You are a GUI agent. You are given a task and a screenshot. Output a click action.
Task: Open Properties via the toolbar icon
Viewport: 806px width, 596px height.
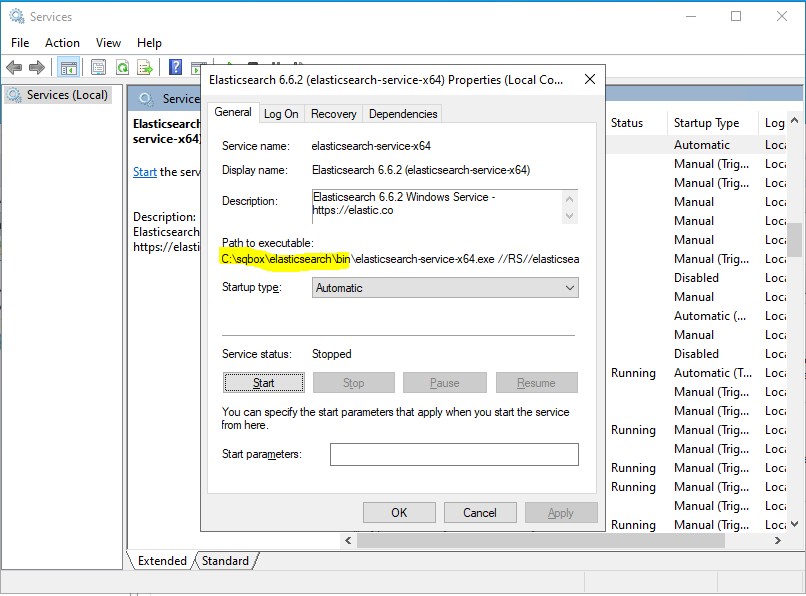98,67
